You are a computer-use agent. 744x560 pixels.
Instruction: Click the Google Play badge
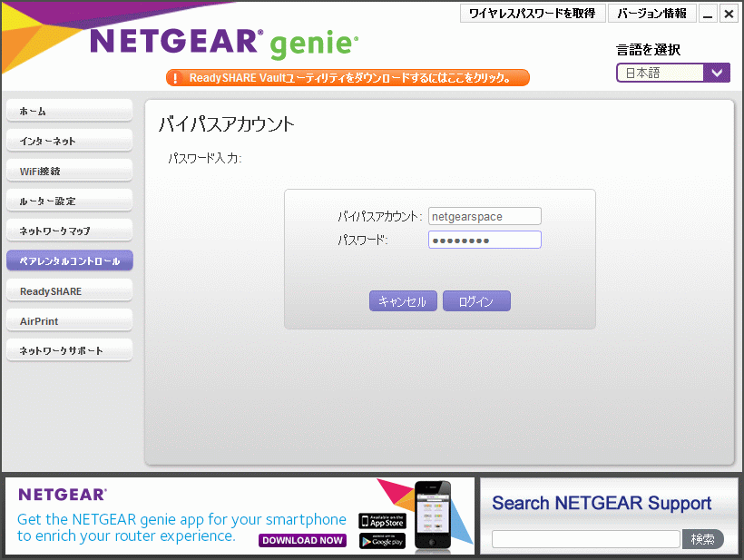click(x=382, y=541)
